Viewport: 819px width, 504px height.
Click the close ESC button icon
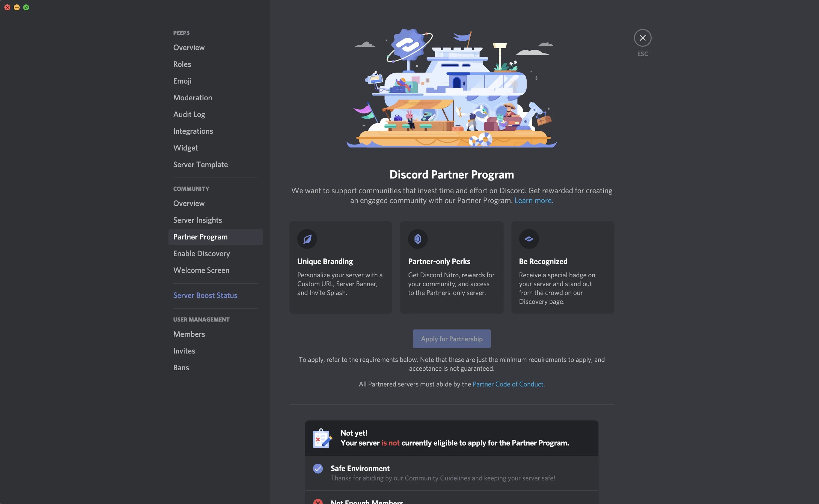[642, 37]
